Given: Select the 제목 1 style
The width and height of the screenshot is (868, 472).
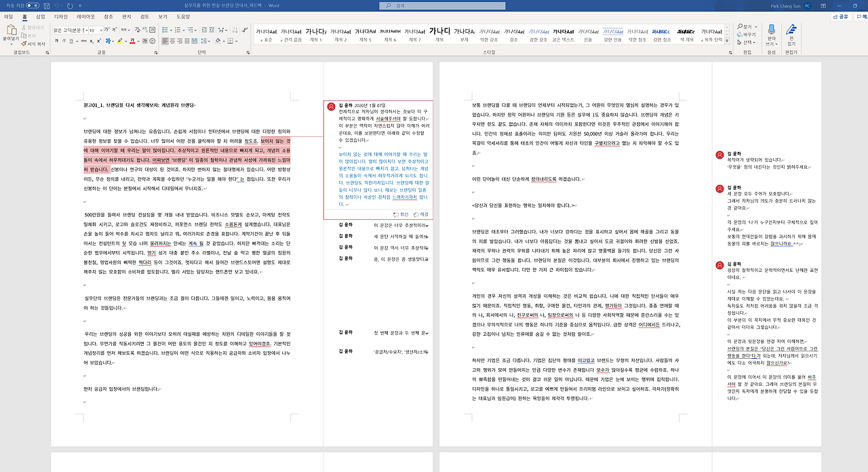Looking at the screenshot, I should 315,35.
